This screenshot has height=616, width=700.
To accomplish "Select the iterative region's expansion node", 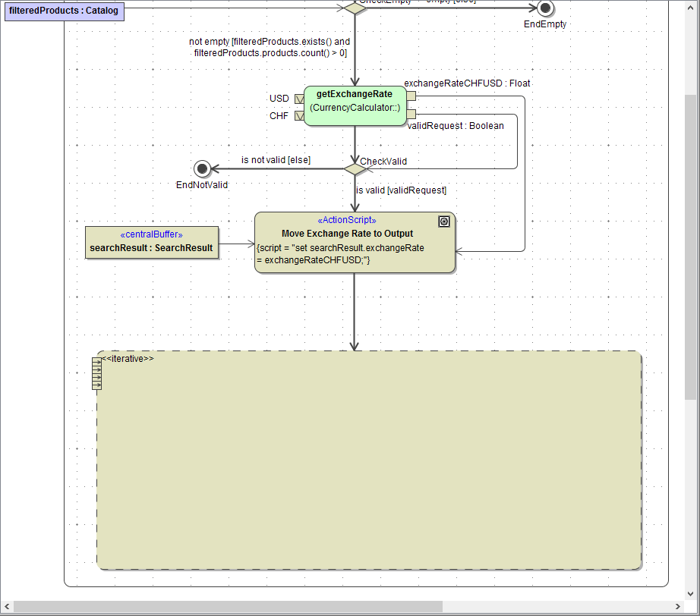I will click(96, 372).
